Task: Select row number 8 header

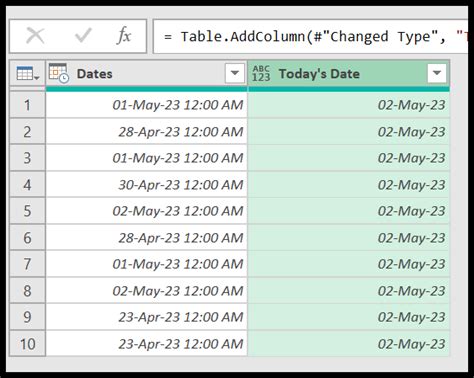Action: coord(27,291)
